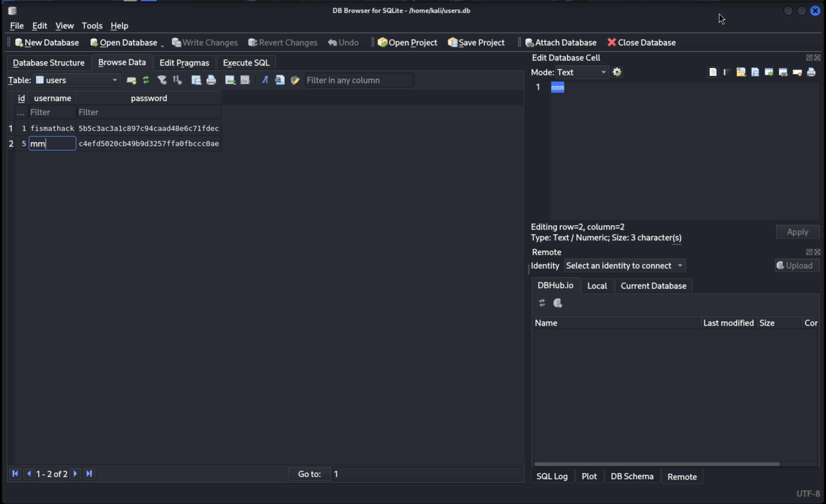Open the Table selector showing users
826x504 pixels.
[76, 80]
